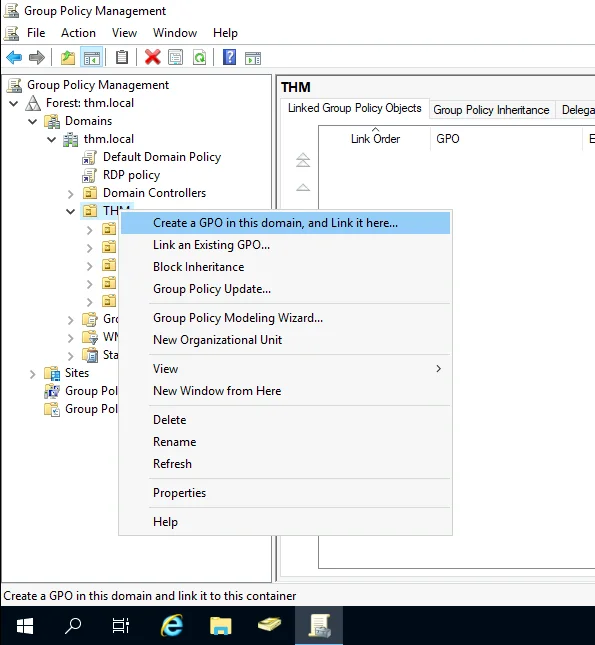The width and height of the screenshot is (595, 645).
Task: Select Group Policy Management root node
Action: point(98,85)
